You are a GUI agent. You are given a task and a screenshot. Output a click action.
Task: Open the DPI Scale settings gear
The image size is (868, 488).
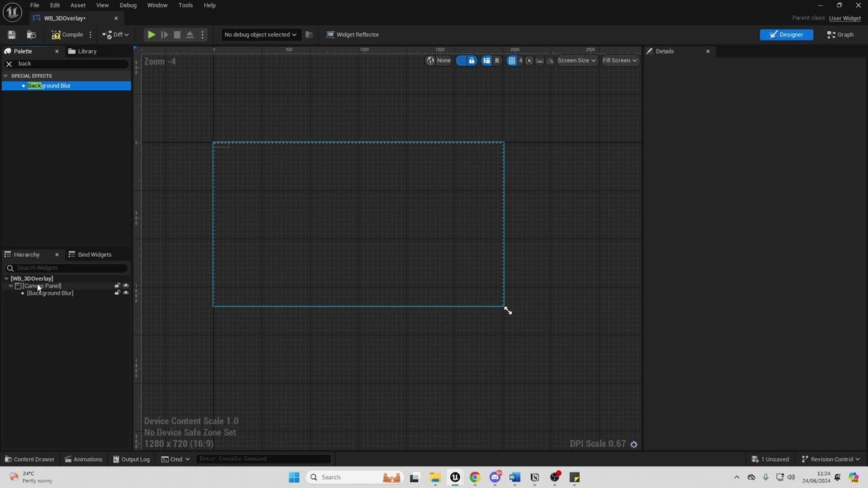634,445
